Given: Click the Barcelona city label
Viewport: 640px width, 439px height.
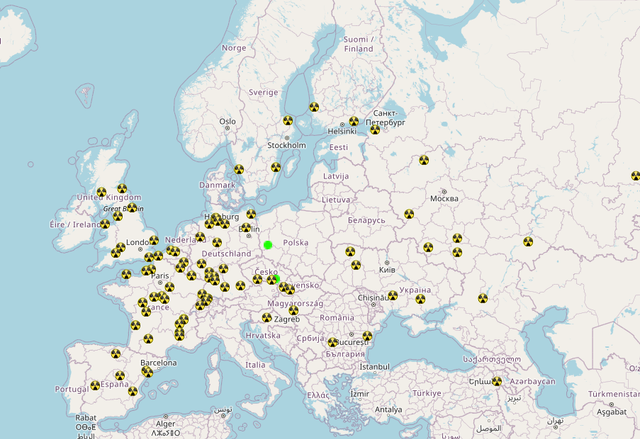Looking at the screenshot, I should pyautogui.click(x=158, y=363).
